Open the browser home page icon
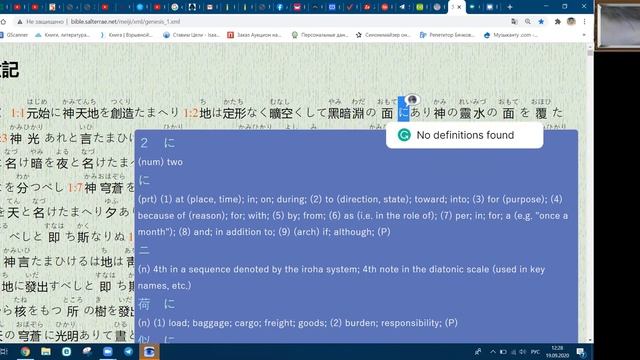Viewport: 640px width, 360px height. [x=3, y=22]
